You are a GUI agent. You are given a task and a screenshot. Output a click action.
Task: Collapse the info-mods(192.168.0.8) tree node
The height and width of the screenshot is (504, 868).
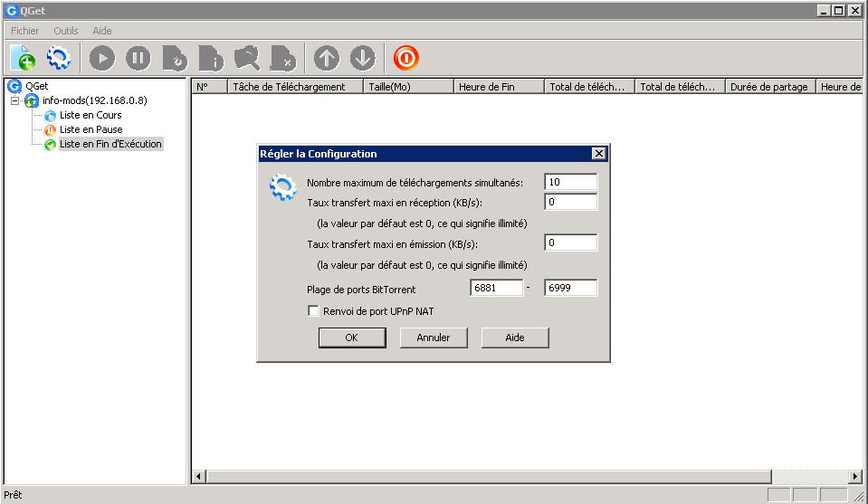tap(15, 100)
